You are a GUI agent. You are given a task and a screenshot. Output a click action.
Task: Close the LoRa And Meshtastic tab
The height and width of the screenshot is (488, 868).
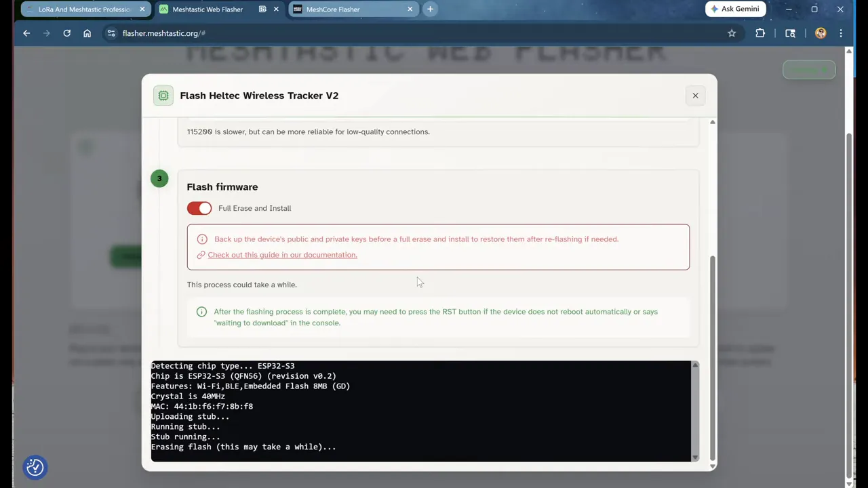coord(142,9)
